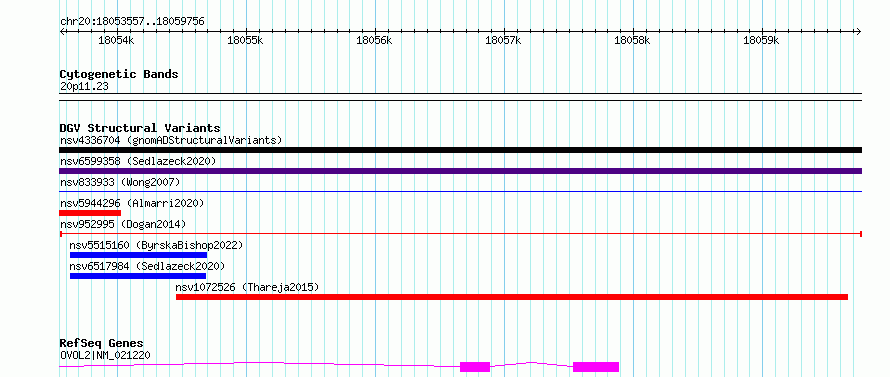Click the left arrow of the ruler

tap(62, 31)
